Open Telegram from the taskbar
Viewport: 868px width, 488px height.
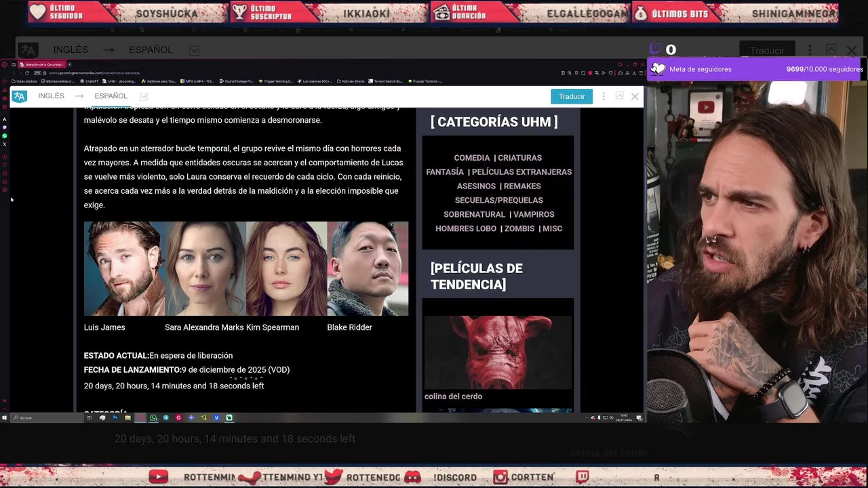tap(166, 418)
